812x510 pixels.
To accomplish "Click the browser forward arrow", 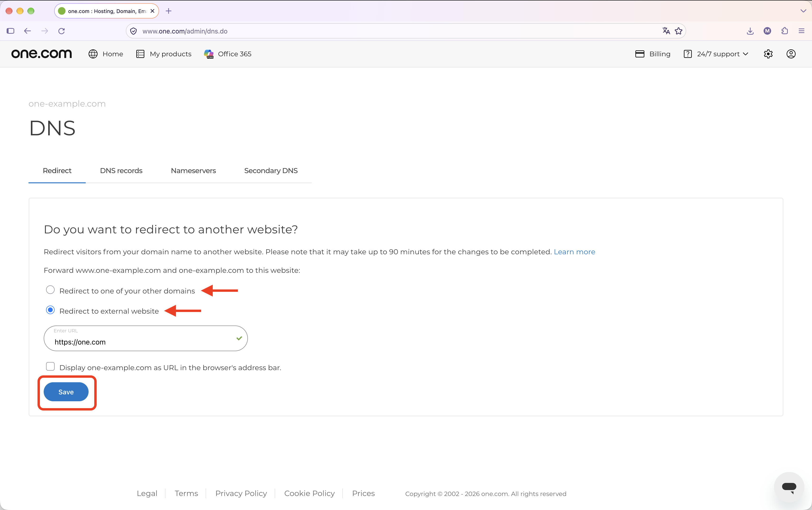I will (44, 31).
